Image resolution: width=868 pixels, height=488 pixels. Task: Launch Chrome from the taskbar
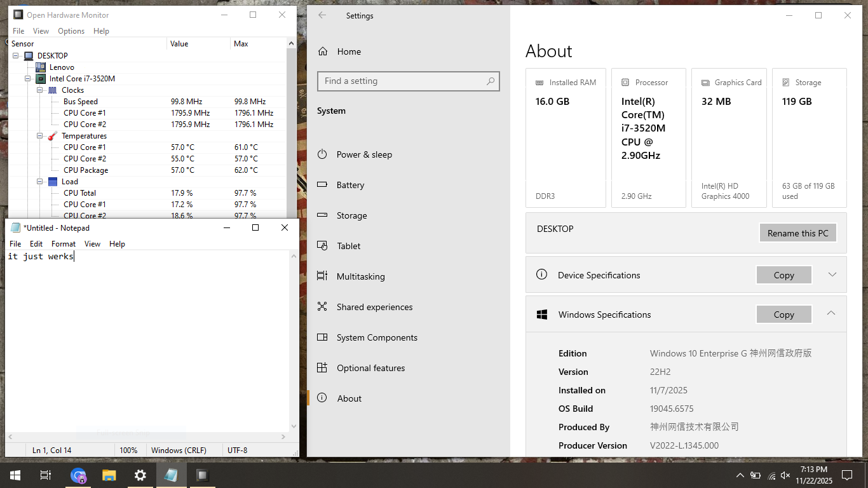tap(78, 475)
